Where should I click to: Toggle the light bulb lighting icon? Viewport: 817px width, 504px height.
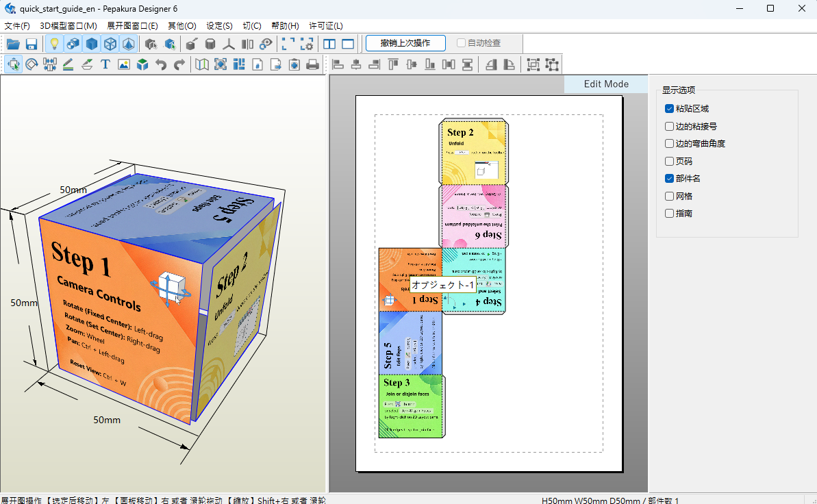point(53,44)
